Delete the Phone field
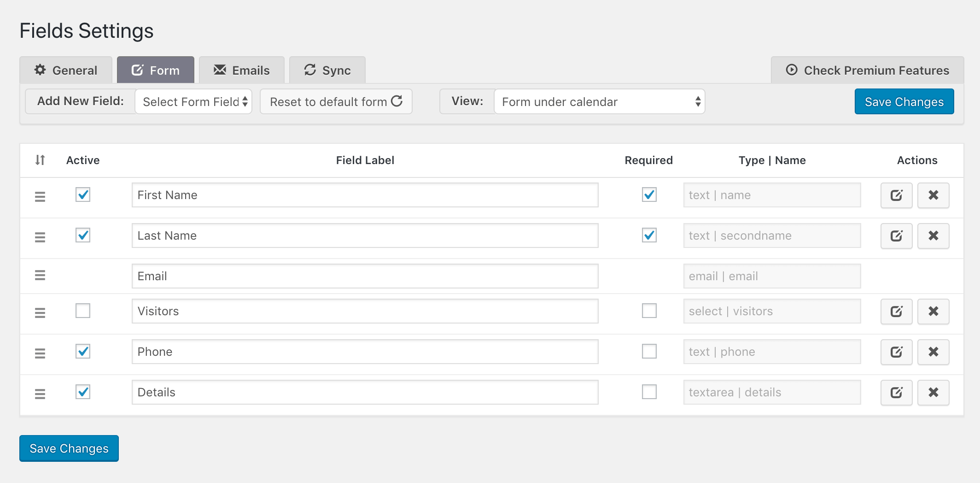The width and height of the screenshot is (980, 483). click(933, 352)
